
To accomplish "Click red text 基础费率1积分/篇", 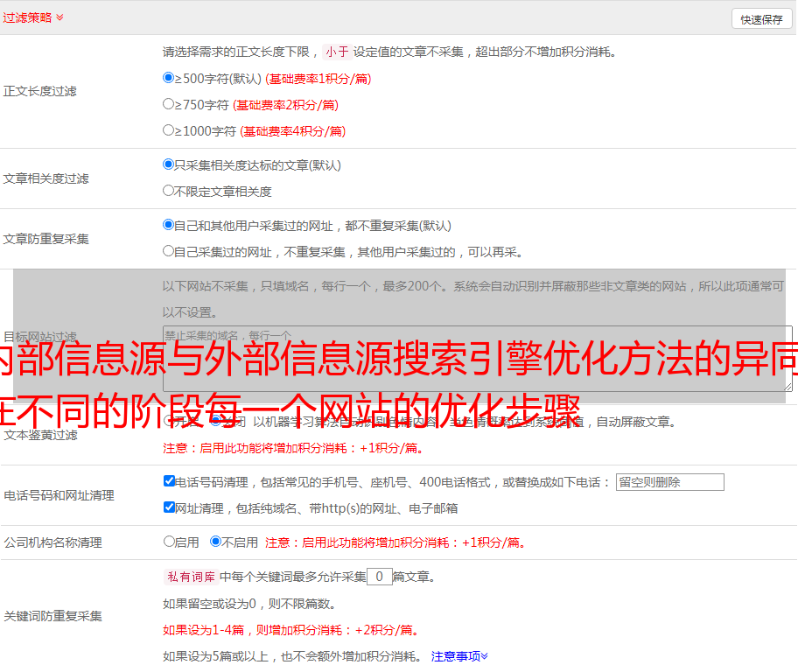I will click(318, 79).
